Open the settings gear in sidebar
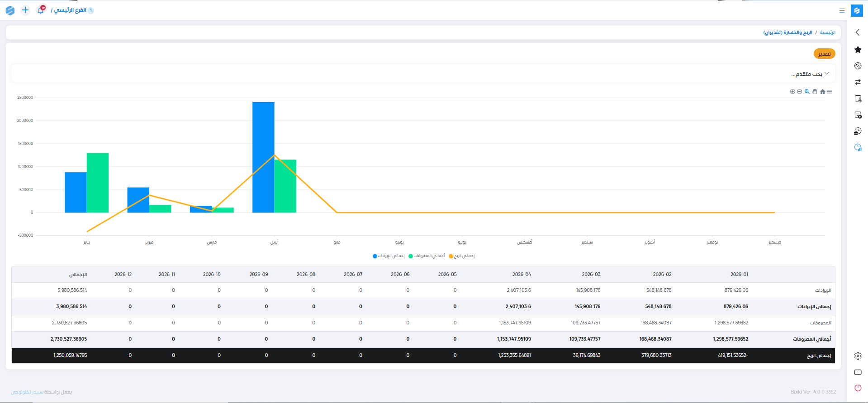 point(858,356)
